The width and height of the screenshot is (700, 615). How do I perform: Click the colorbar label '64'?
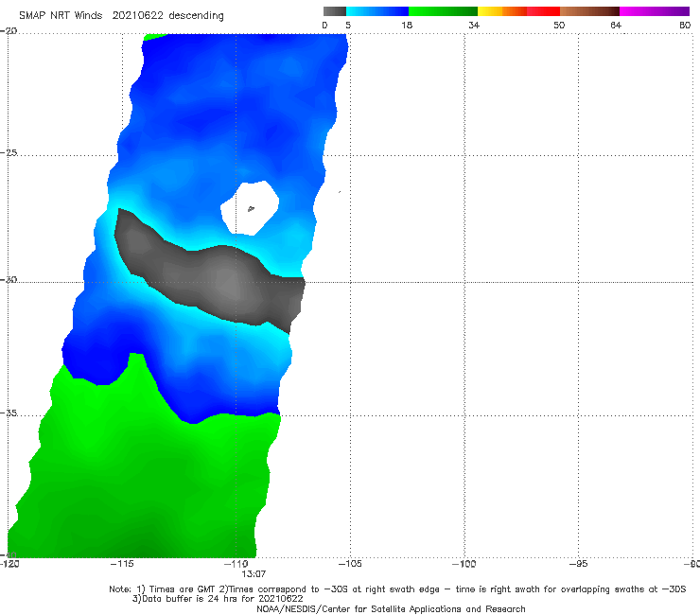point(616,25)
